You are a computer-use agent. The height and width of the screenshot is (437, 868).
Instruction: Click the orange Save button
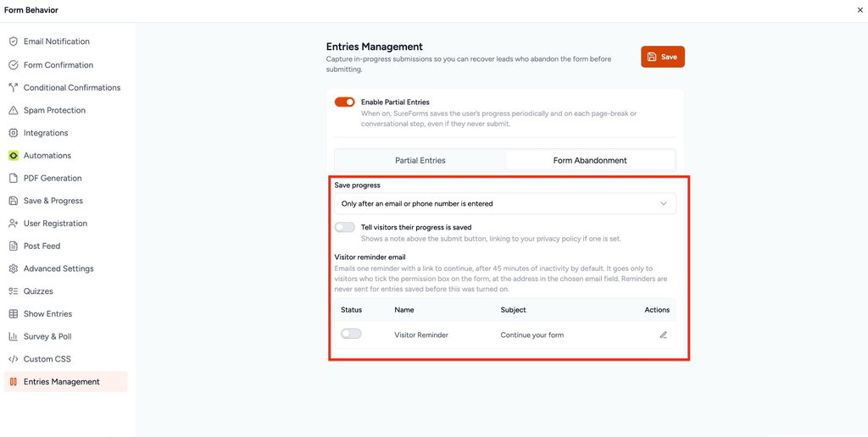tap(663, 57)
